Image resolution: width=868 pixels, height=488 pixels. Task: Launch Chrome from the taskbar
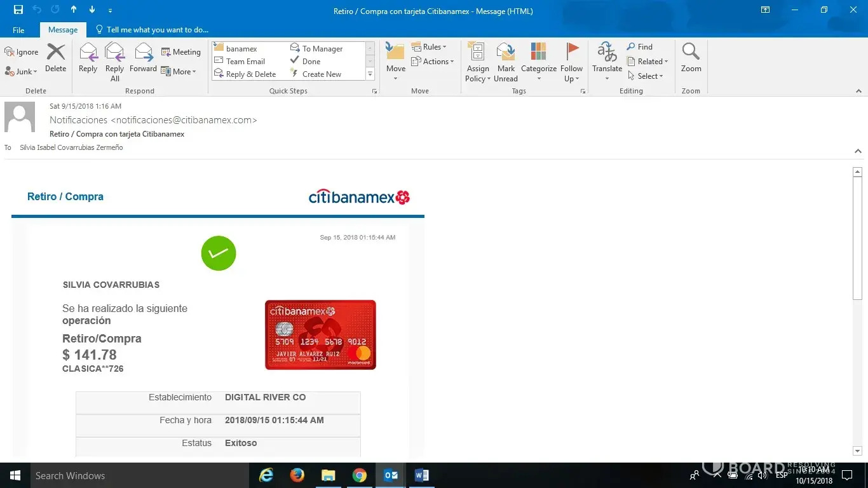pyautogui.click(x=359, y=475)
